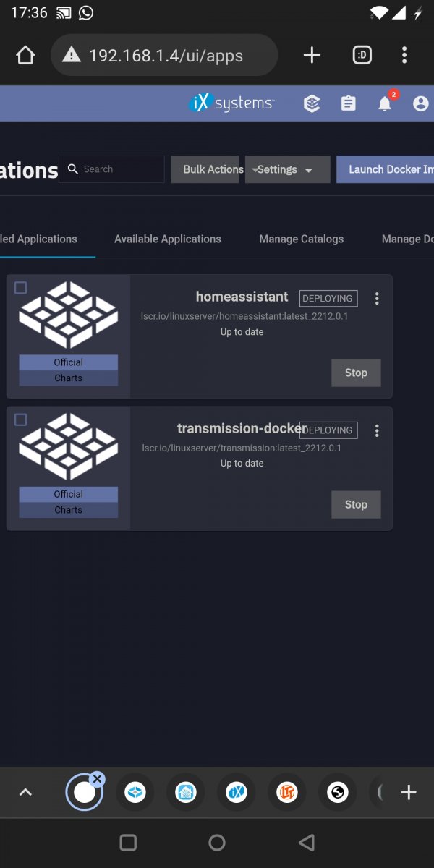Image resolution: width=434 pixels, height=868 pixels.
Task: Open the user account icon
Action: (421, 104)
